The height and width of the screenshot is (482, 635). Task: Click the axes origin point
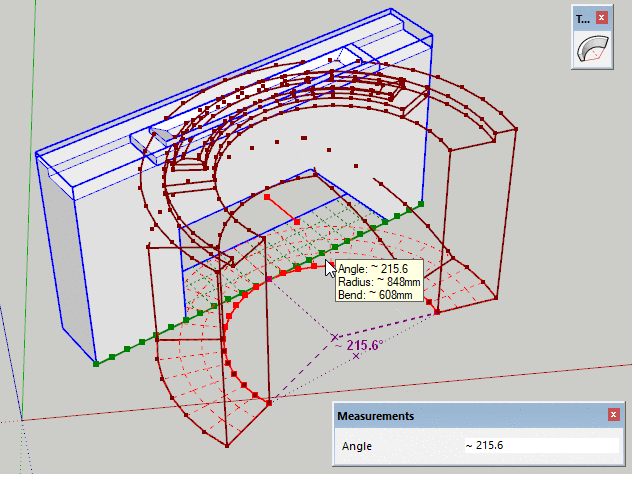tap(22, 420)
